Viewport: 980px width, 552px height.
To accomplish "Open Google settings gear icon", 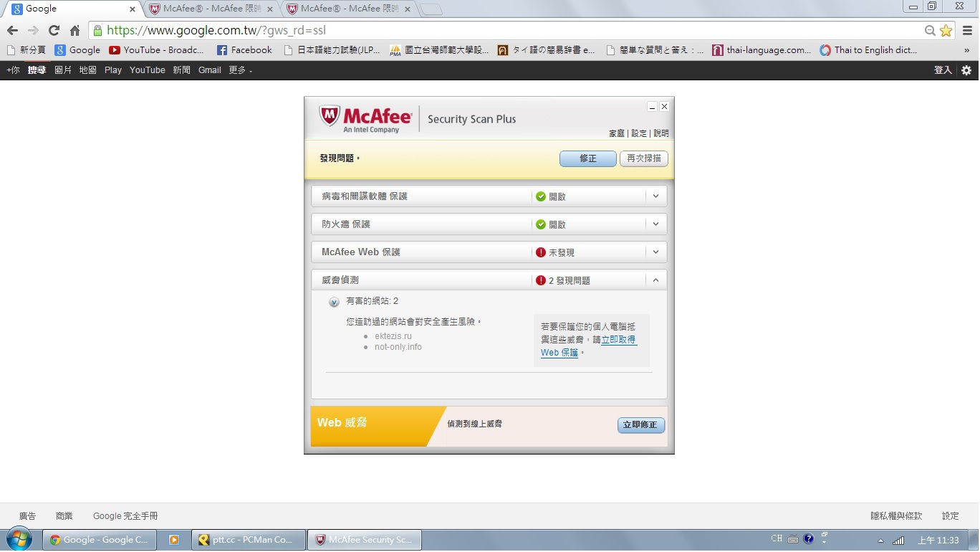I will (x=966, y=70).
